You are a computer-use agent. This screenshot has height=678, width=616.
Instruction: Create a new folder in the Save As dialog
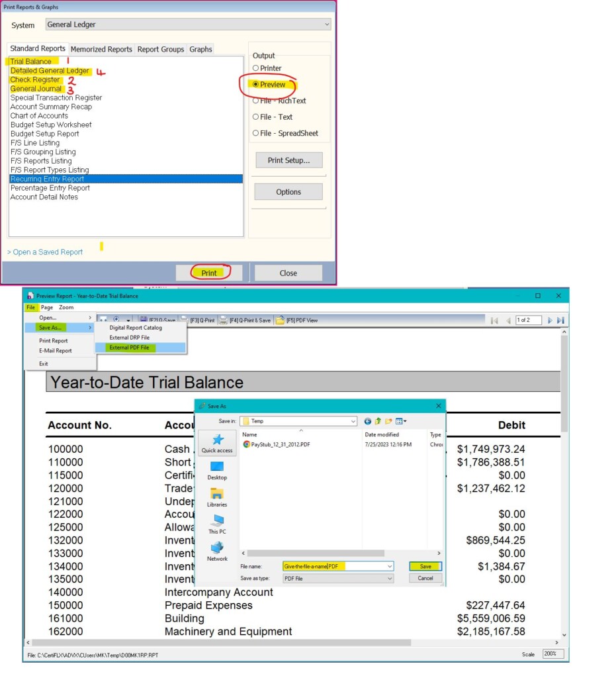click(x=388, y=421)
